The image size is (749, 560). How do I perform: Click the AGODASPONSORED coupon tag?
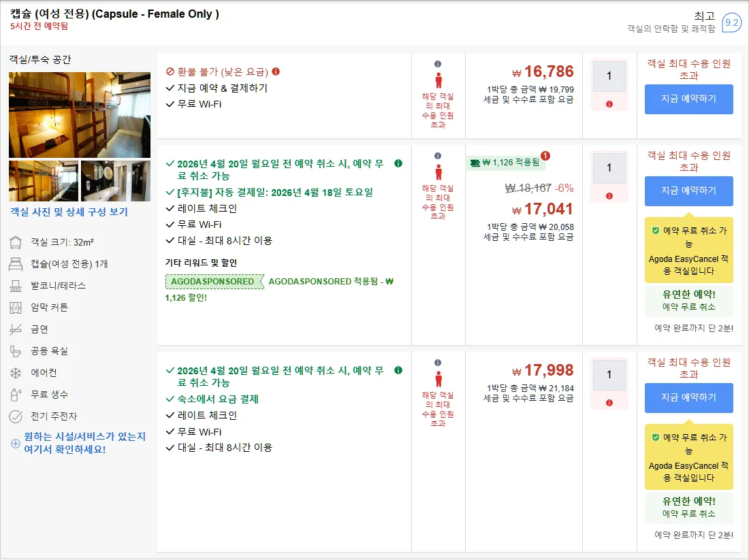pos(214,282)
